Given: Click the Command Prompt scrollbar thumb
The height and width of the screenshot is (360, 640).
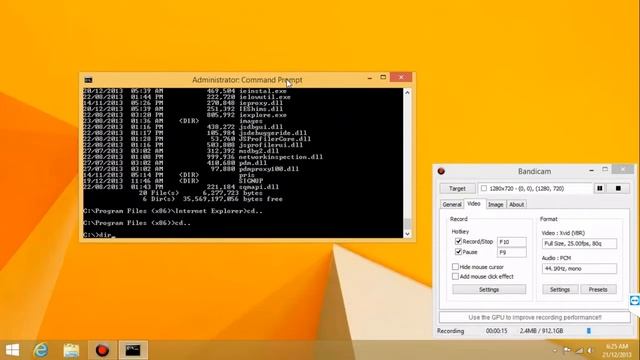Looking at the screenshot, I should (407, 224).
